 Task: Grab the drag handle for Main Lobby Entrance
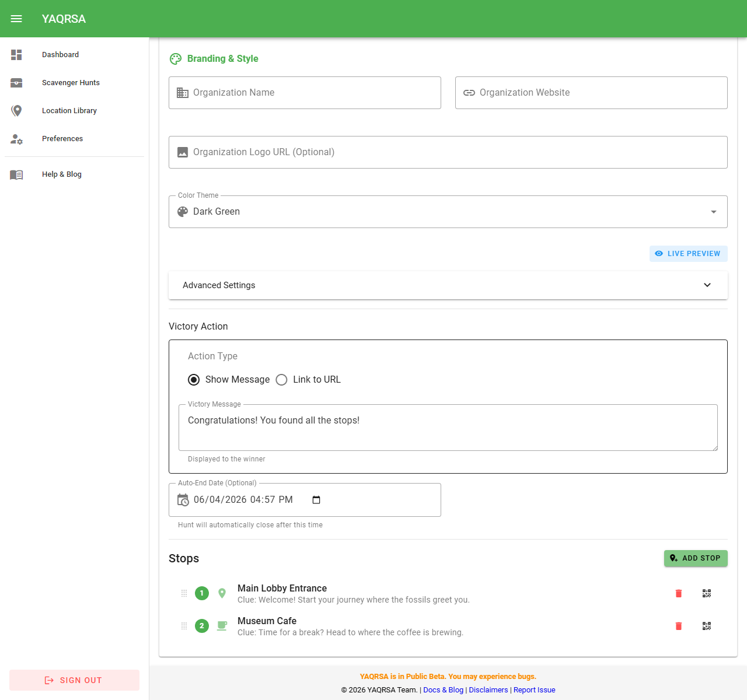coord(184,593)
